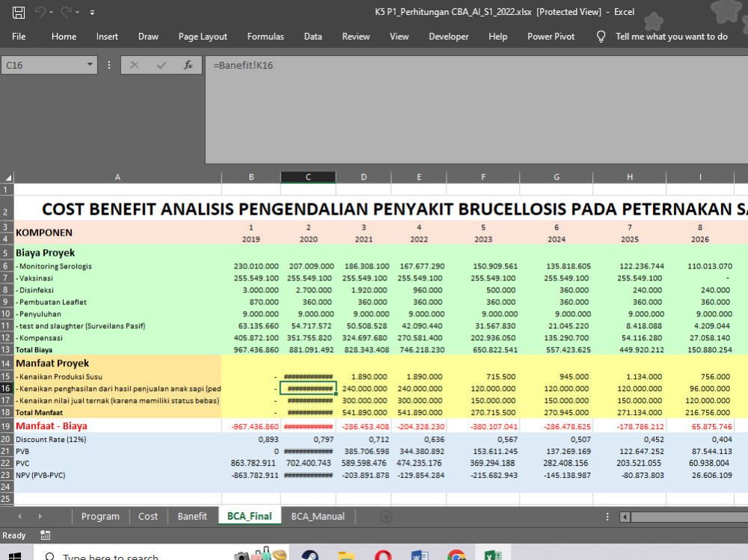
Task: Open Google Chrome from the taskbar
Action: [x=456, y=554]
